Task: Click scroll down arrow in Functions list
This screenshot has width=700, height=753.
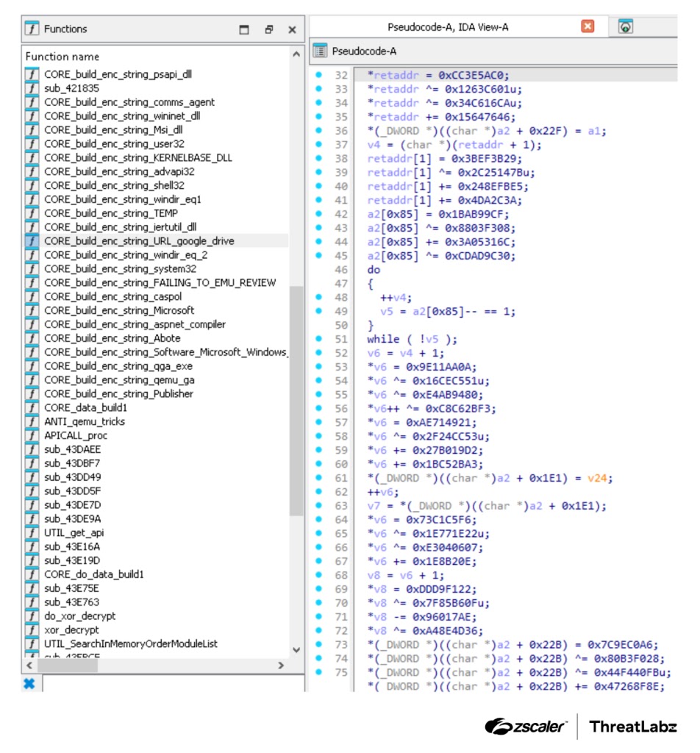Action: coord(296,650)
